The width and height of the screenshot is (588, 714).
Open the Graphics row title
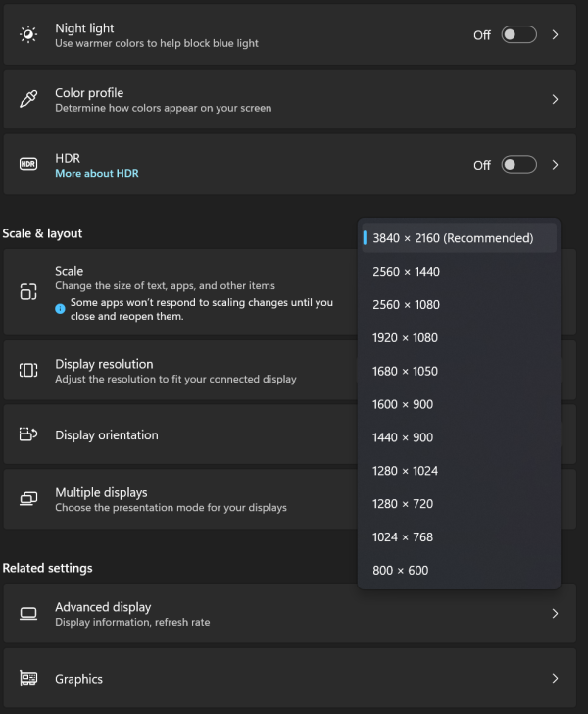tap(78, 679)
